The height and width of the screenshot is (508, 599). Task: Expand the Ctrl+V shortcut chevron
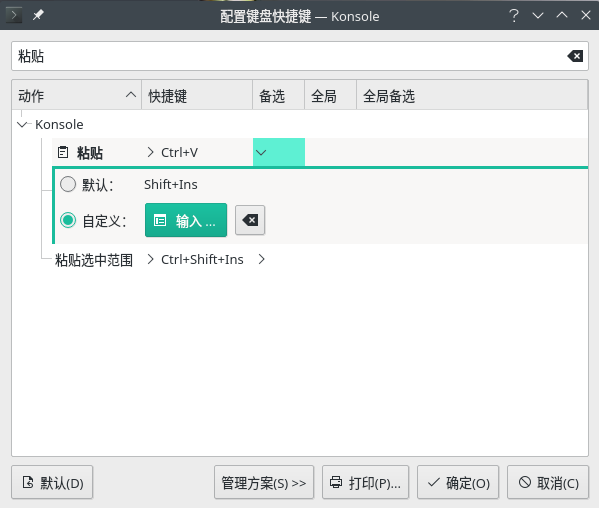click(x=151, y=152)
